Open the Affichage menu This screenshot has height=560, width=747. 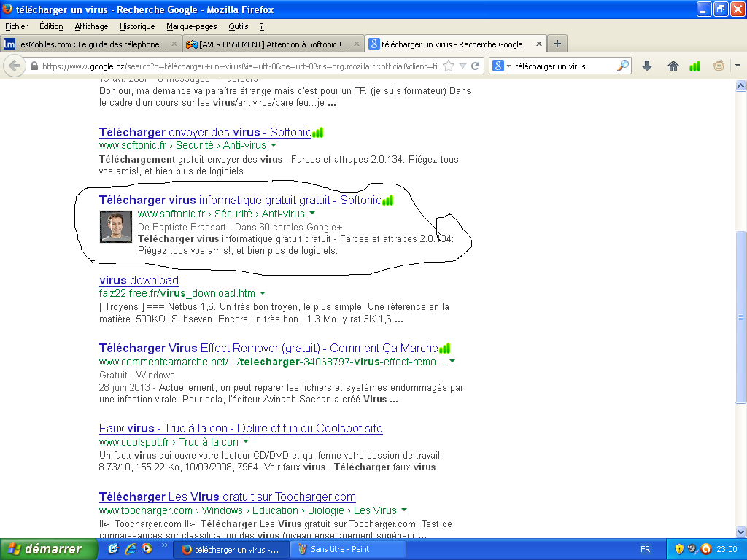pyautogui.click(x=91, y=26)
